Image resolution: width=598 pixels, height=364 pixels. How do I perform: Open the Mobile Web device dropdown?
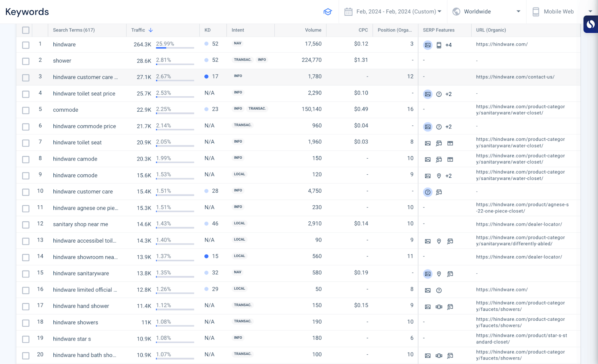[x=562, y=12]
